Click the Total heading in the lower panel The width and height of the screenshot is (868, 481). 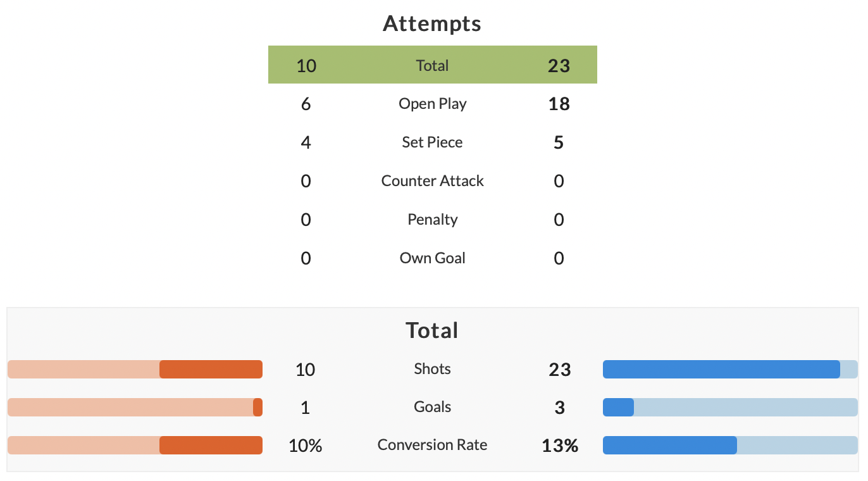coord(432,330)
